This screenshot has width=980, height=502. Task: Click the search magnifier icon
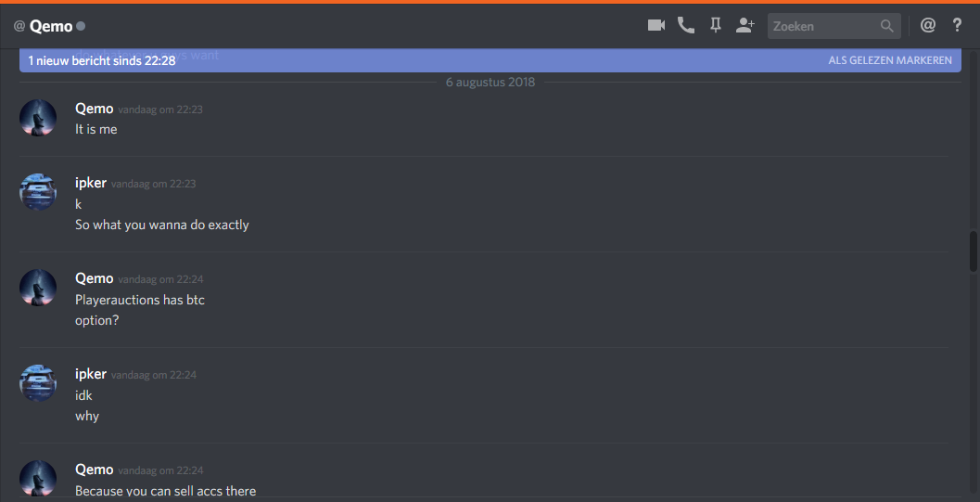887,26
